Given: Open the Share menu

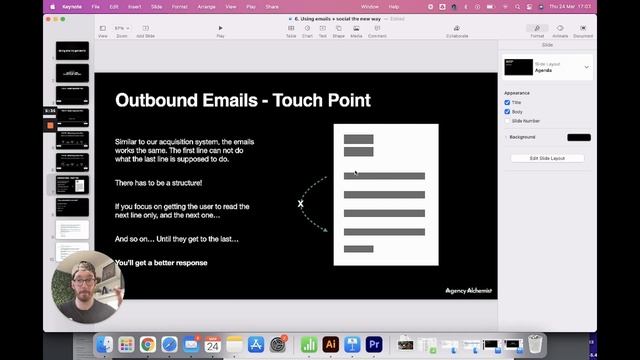Looking at the screenshot, I should [272, 7].
